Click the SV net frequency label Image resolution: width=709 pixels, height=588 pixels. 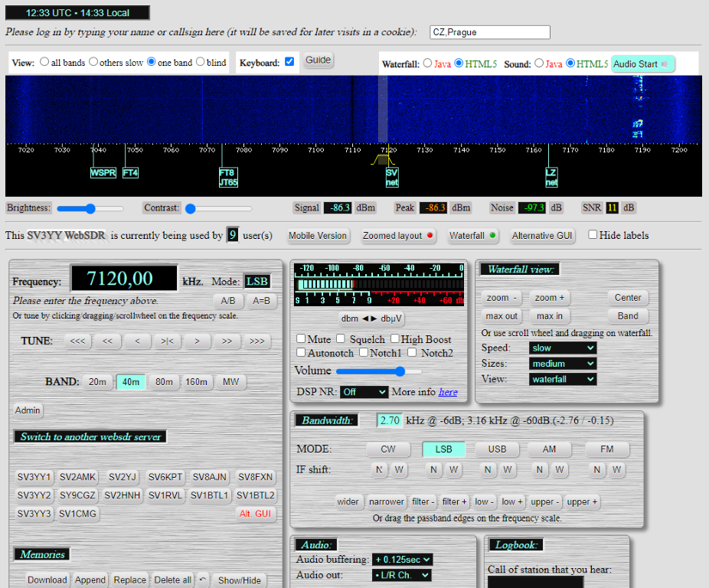(x=392, y=178)
